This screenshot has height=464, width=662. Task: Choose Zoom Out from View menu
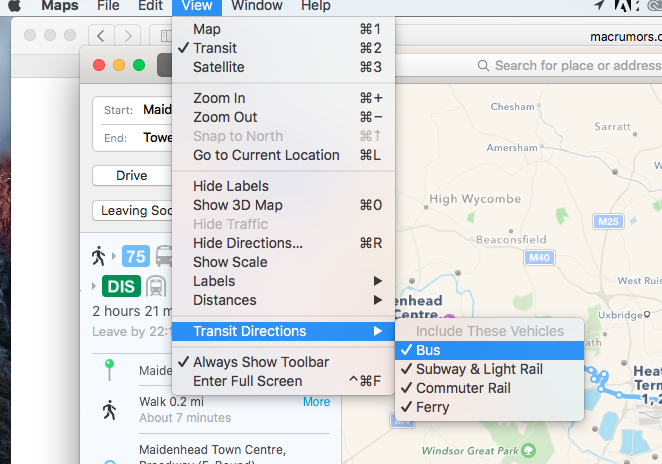(283, 117)
